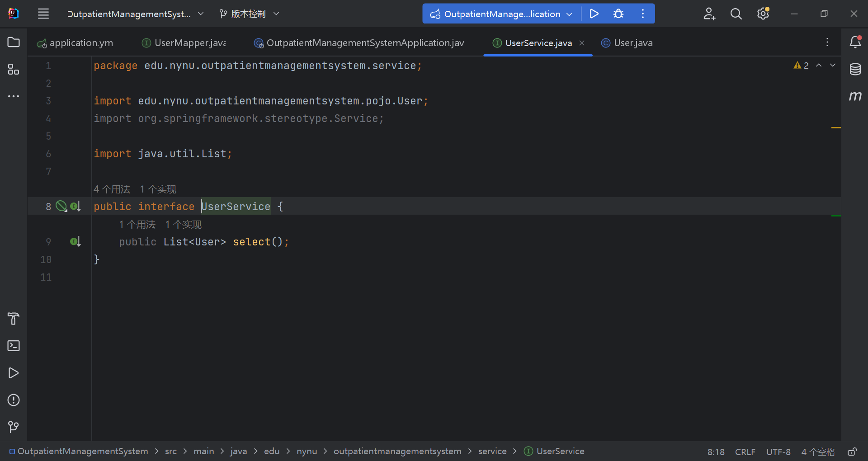Image resolution: width=868 pixels, height=461 pixels.
Task: Open the Build hammer tool window
Action: [14, 319]
